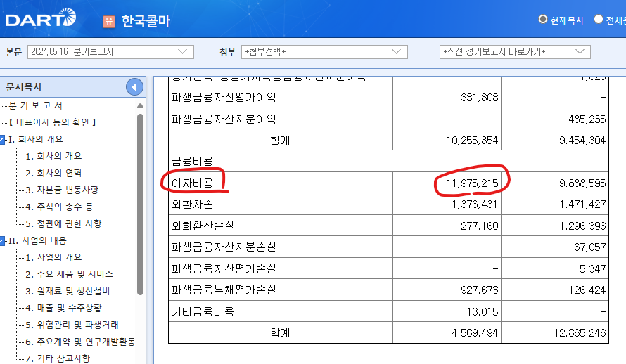Click the value 11,975,215
The height and width of the screenshot is (364, 626).
point(472,183)
